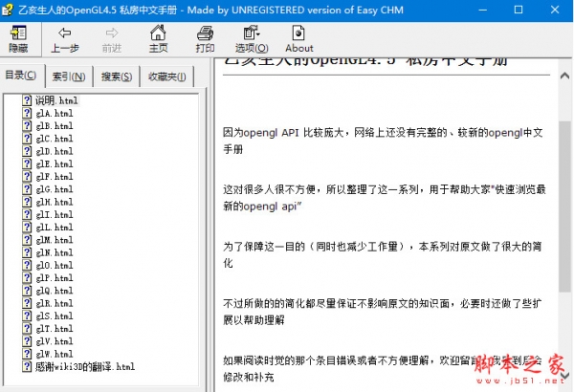Click the topic icon beside glS.html
The width and height of the screenshot is (574, 392).
(27, 316)
